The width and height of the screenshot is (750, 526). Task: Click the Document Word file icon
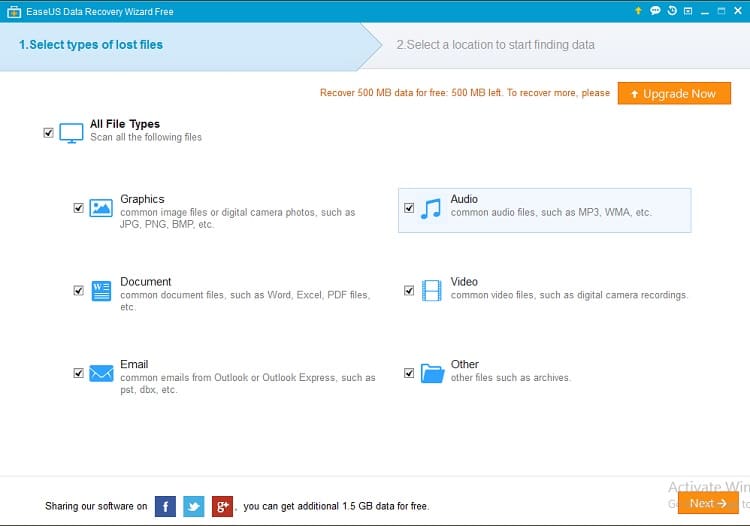point(101,291)
